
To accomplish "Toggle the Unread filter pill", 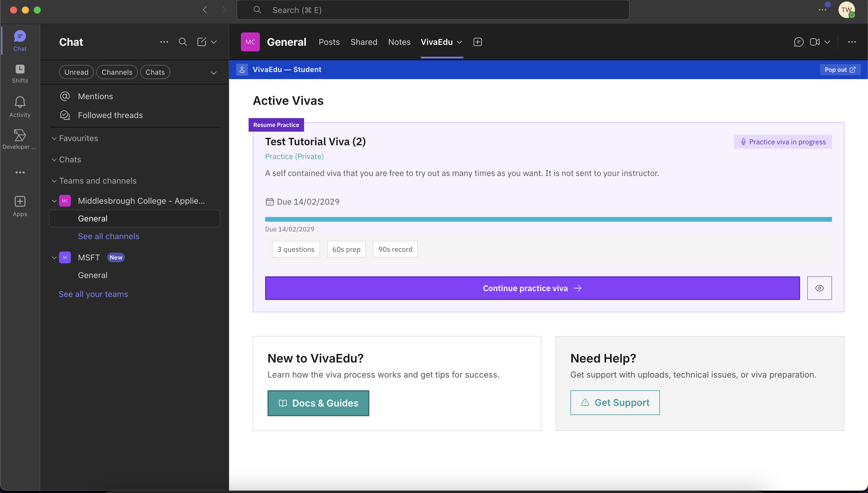I will (x=76, y=72).
